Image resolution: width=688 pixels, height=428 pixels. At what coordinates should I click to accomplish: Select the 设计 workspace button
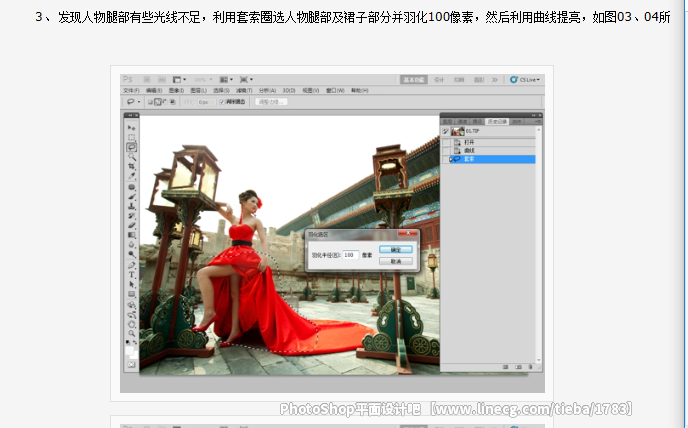tap(439, 79)
